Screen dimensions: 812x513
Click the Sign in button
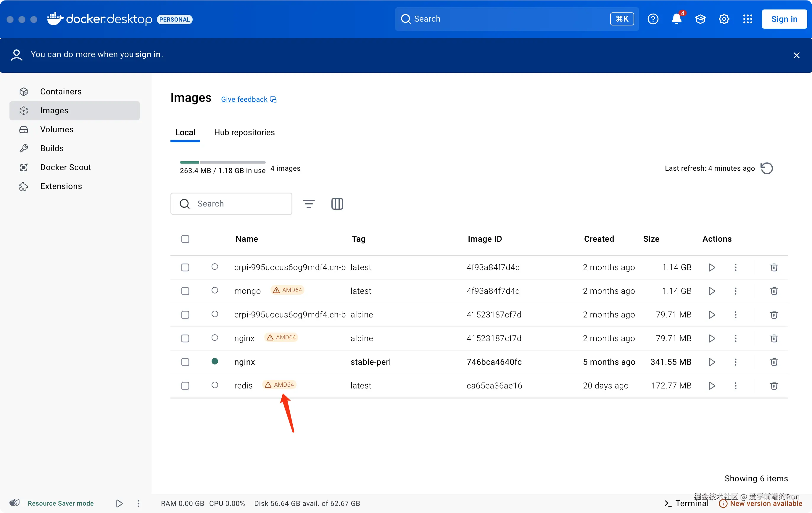(x=784, y=19)
